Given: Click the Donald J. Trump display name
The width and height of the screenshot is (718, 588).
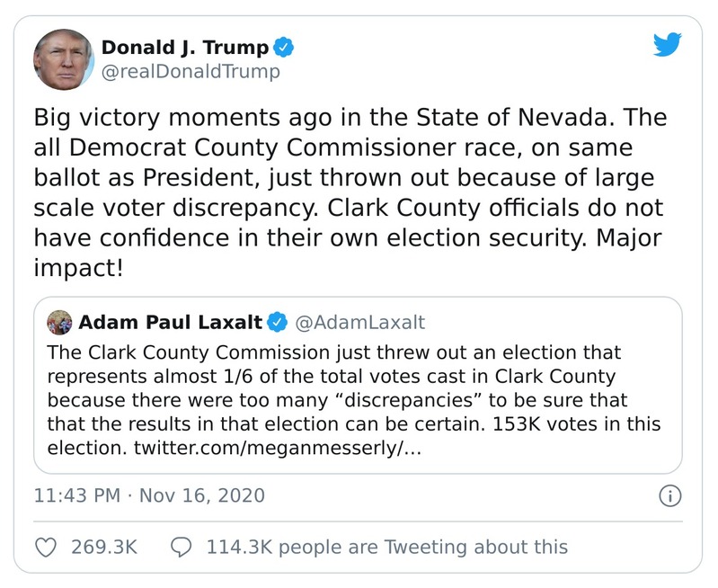Looking at the screenshot, I should coord(184,47).
